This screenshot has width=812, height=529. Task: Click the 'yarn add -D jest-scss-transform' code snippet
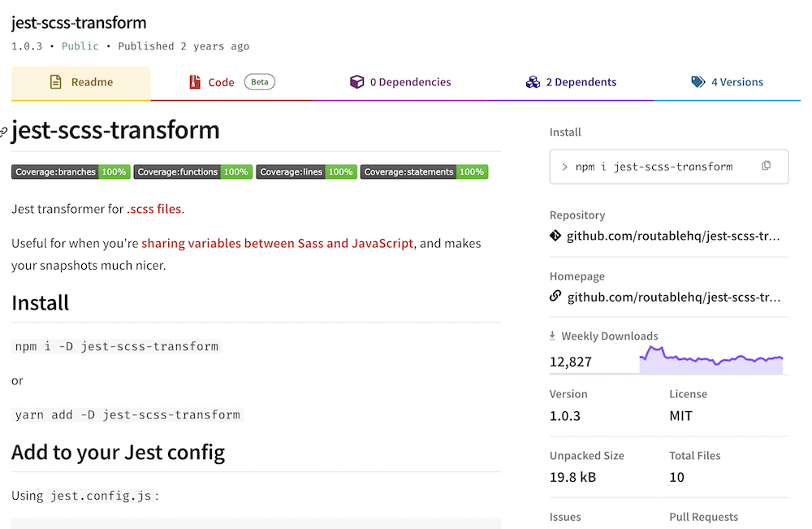coord(127,414)
